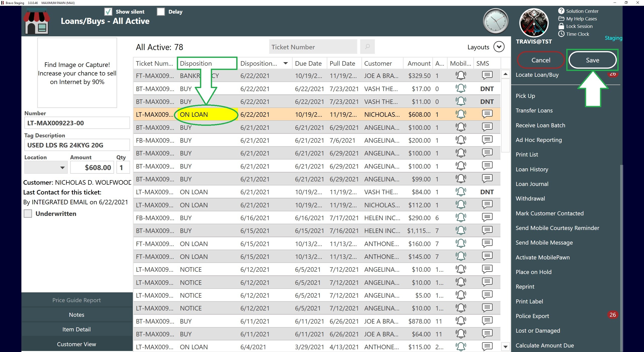Click SMS message icon for $145.00 row

(487, 256)
